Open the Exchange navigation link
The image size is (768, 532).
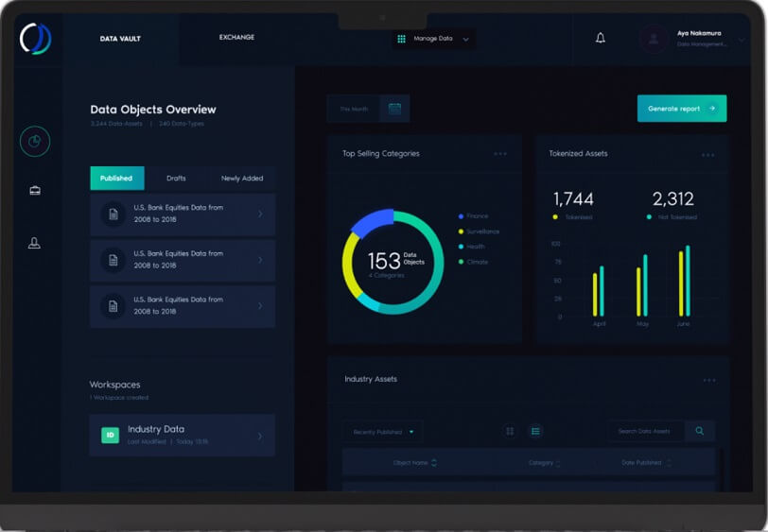pos(236,38)
